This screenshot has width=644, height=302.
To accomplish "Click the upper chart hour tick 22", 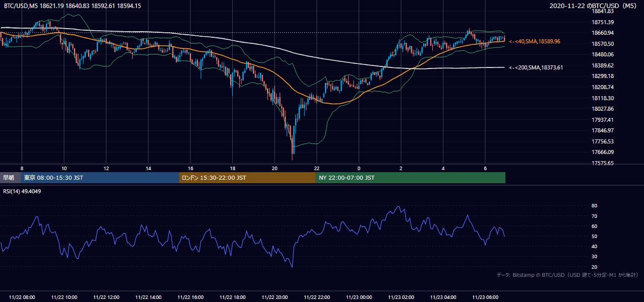I will pyautogui.click(x=316, y=168).
